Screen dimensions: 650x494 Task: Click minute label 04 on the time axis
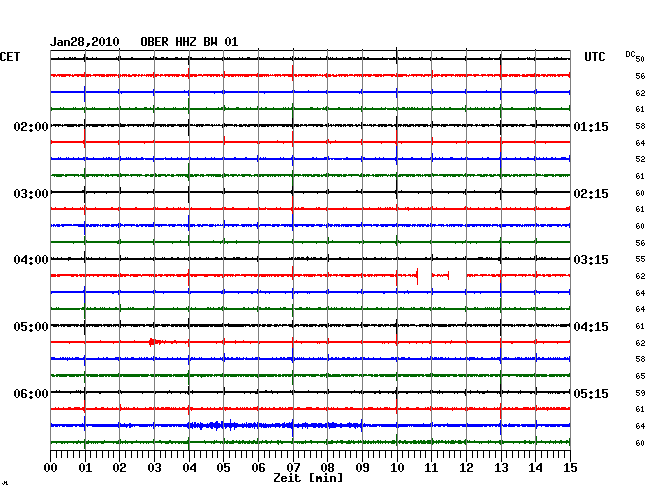click(189, 467)
